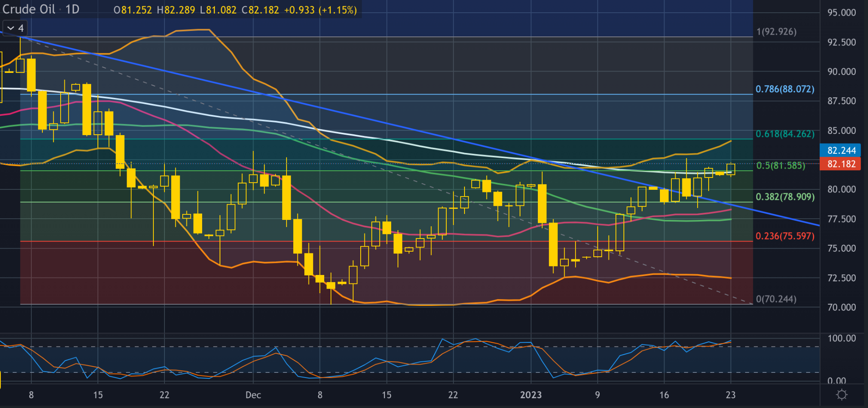Click Fibonacci level label 0.382(78.909)
The height and width of the screenshot is (408, 868).
[x=785, y=197]
